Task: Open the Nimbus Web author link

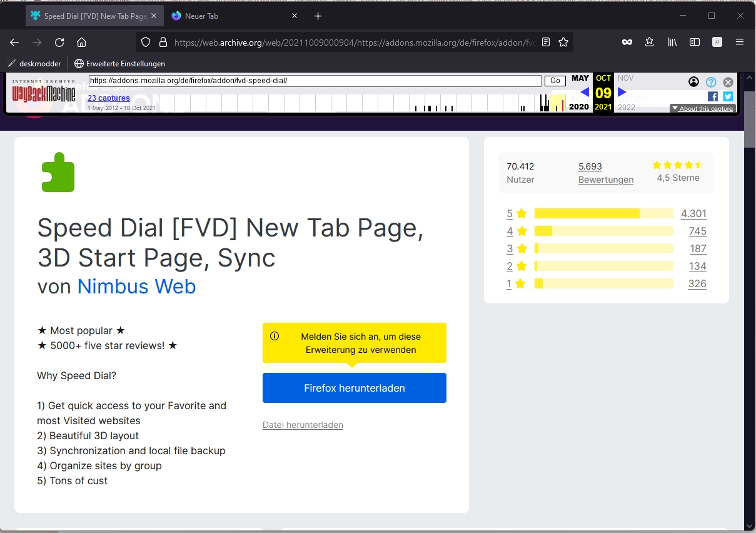Action: [x=136, y=287]
